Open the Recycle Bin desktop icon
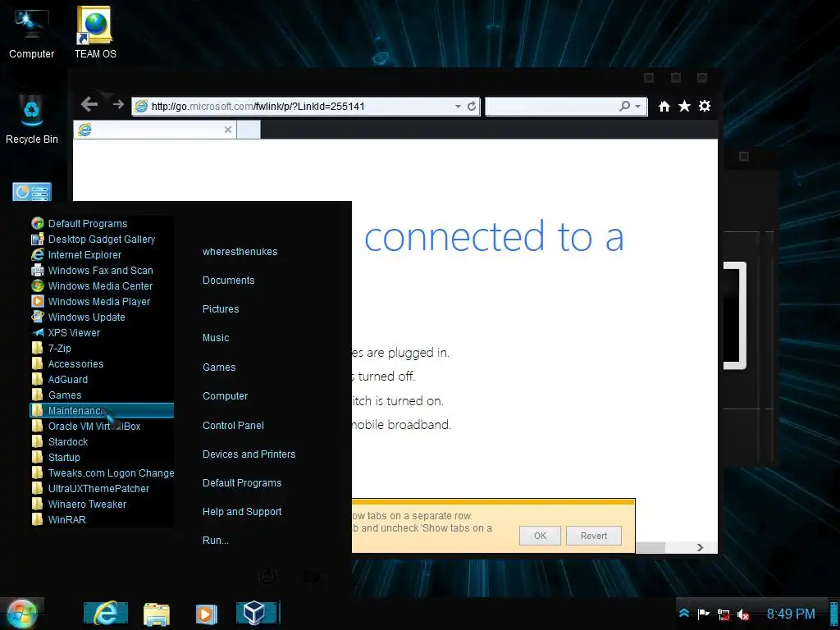Screen dimensions: 840x630 coord(32,119)
